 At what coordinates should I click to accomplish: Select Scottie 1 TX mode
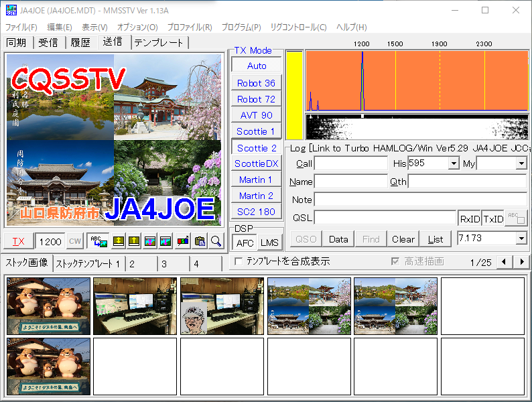click(257, 131)
